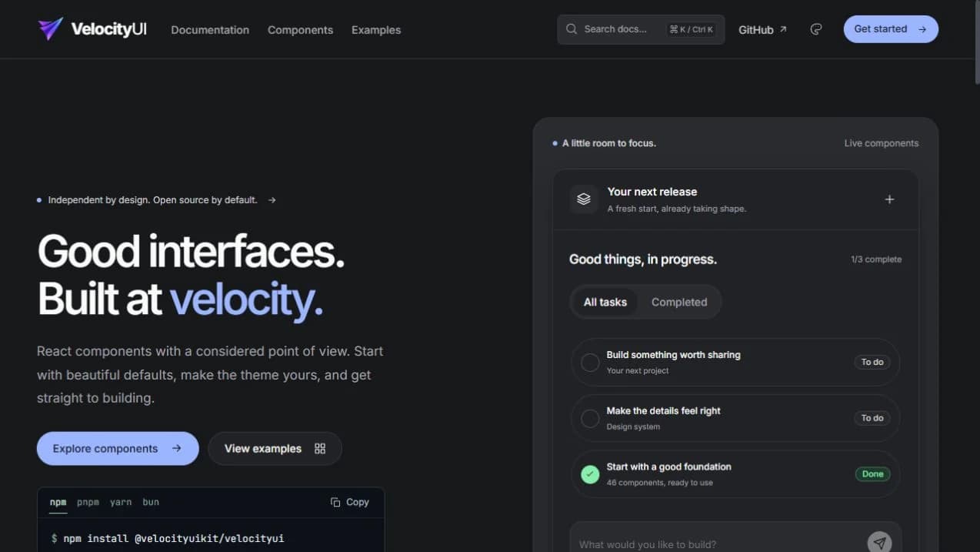Click the To do badge on Build something

pos(872,362)
